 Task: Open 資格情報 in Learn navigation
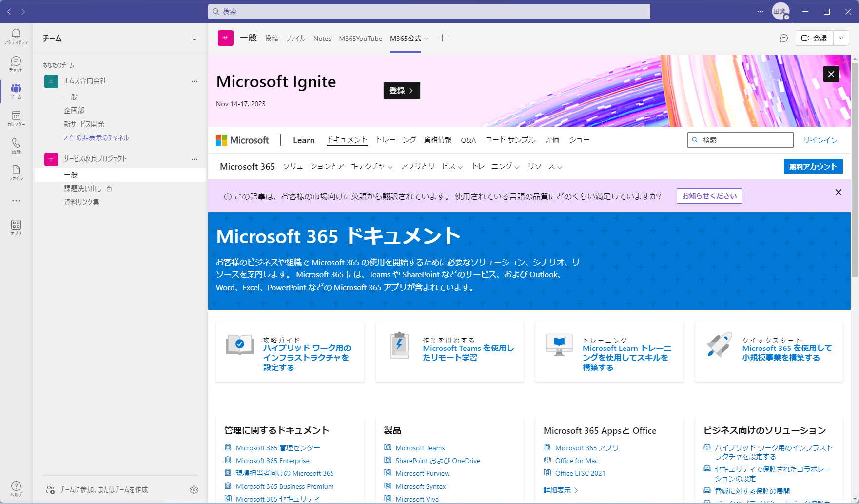click(x=438, y=140)
